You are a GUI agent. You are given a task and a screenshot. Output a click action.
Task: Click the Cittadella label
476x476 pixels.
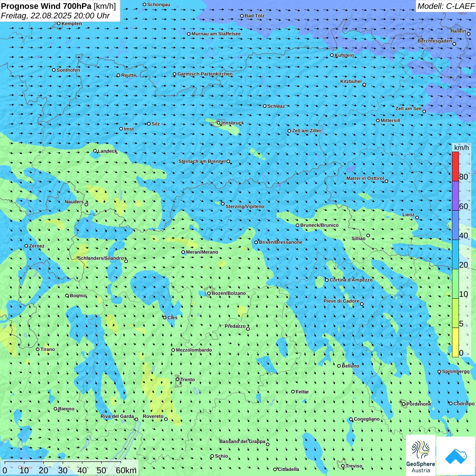pos(288,469)
